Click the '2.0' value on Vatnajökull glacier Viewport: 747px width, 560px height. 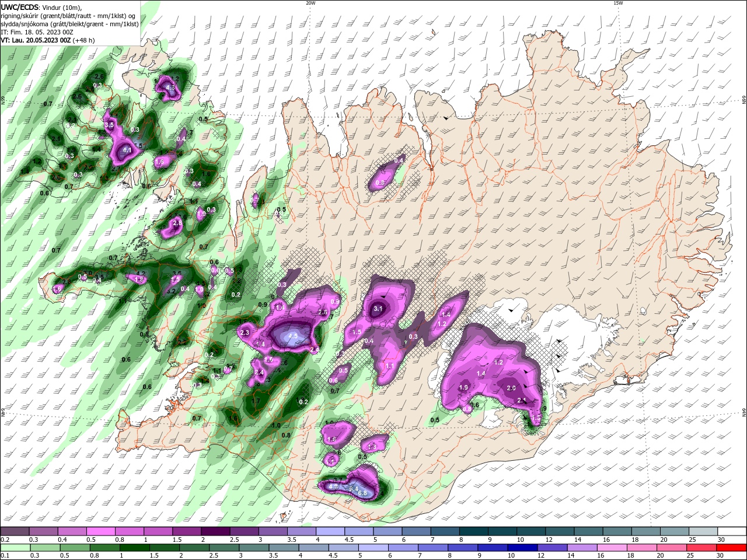511,388
